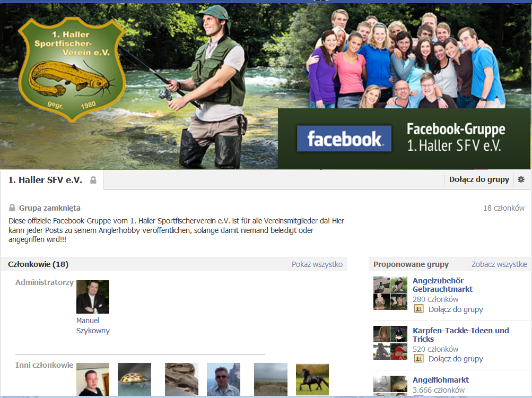Click the group description paragraph text

(177, 230)
